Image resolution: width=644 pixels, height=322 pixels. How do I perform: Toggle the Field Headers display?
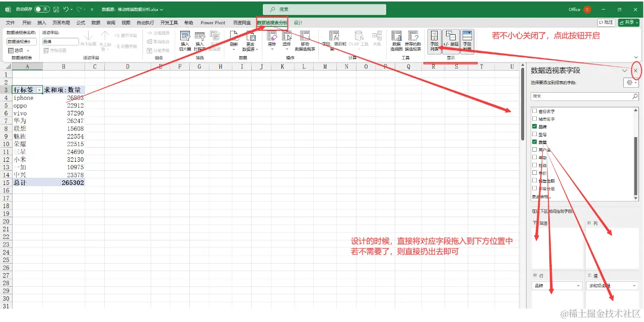(467, 41)
